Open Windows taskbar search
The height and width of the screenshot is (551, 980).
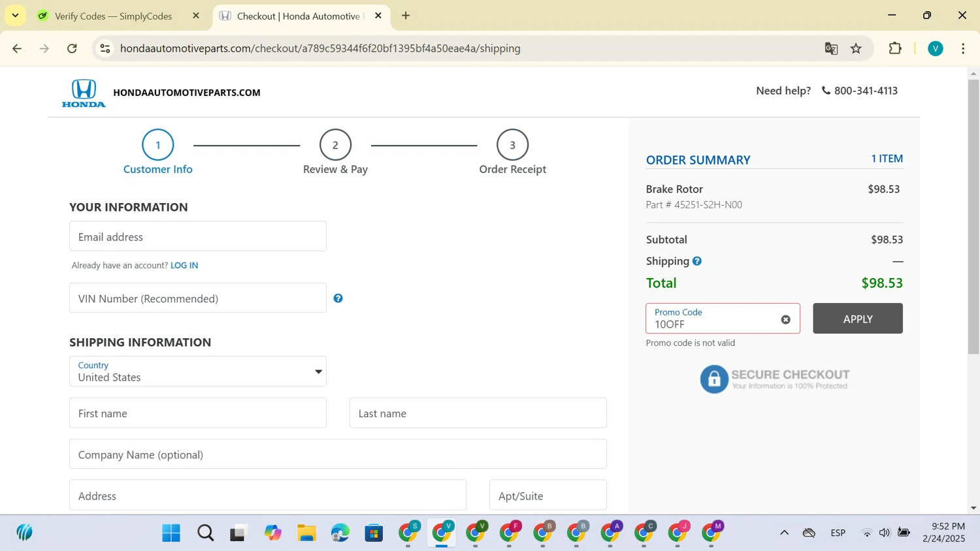pyautogui.click(x=206, y=533)
